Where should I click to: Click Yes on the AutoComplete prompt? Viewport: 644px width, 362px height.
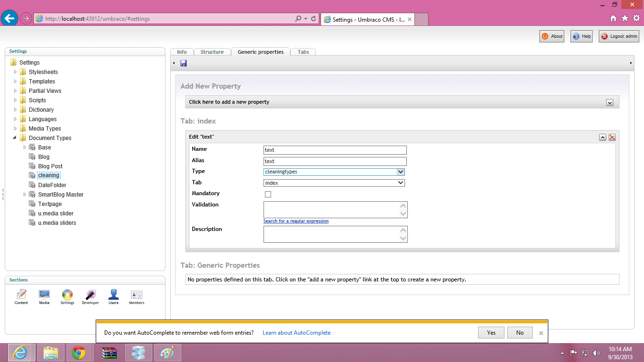coord(491,333)
